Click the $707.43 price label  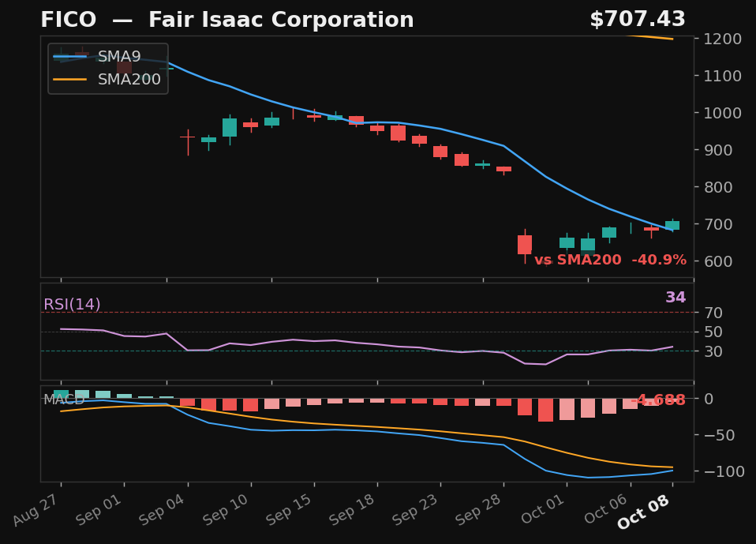click(x=638, y=20)
